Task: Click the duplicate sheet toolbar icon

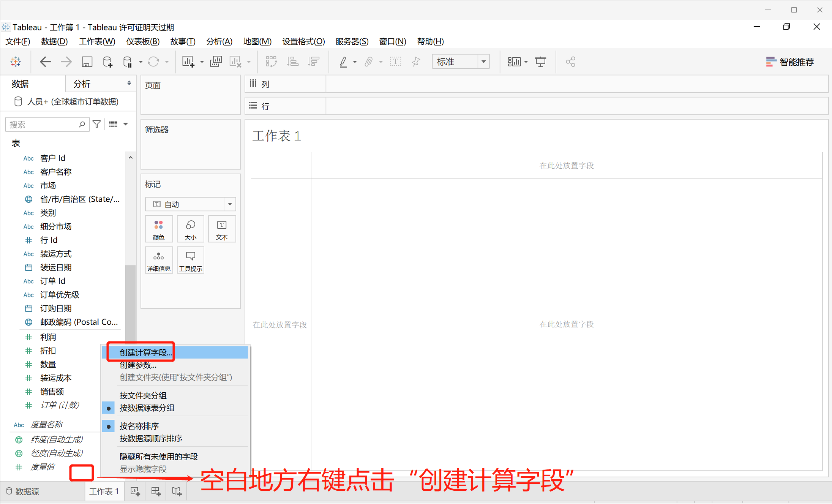Action: tap(216, 62)
